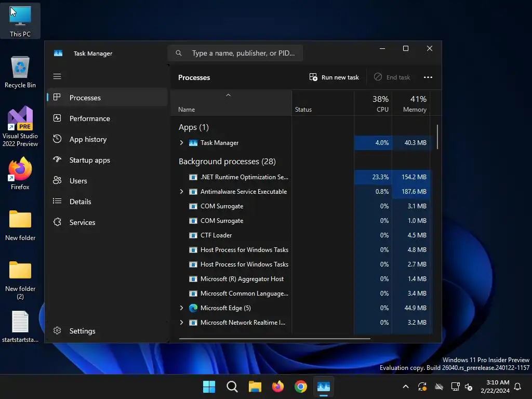Image resolution: width=532 pixels, height=399 pixels.
Task: Show hidden system tray icons
Action: click(406, 387)
